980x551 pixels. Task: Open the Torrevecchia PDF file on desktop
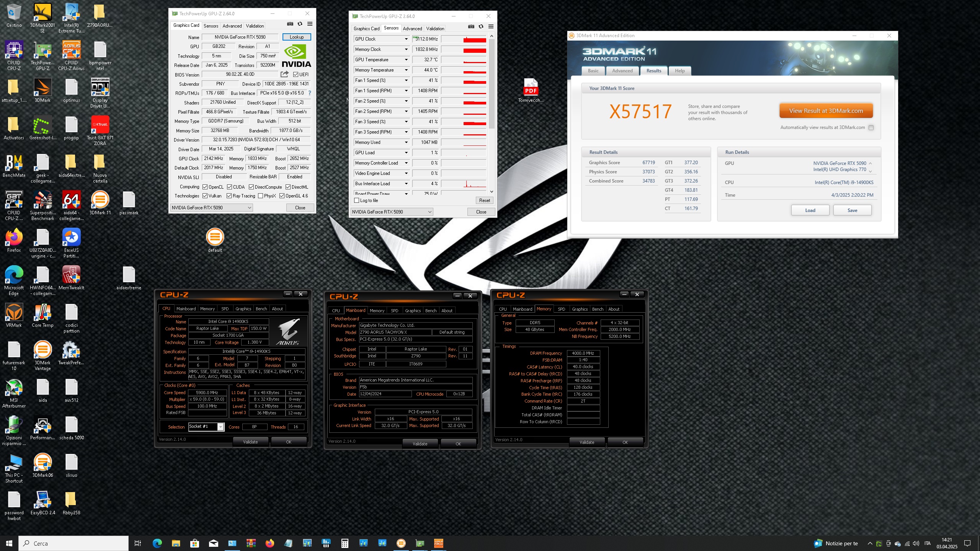[531, 91]
